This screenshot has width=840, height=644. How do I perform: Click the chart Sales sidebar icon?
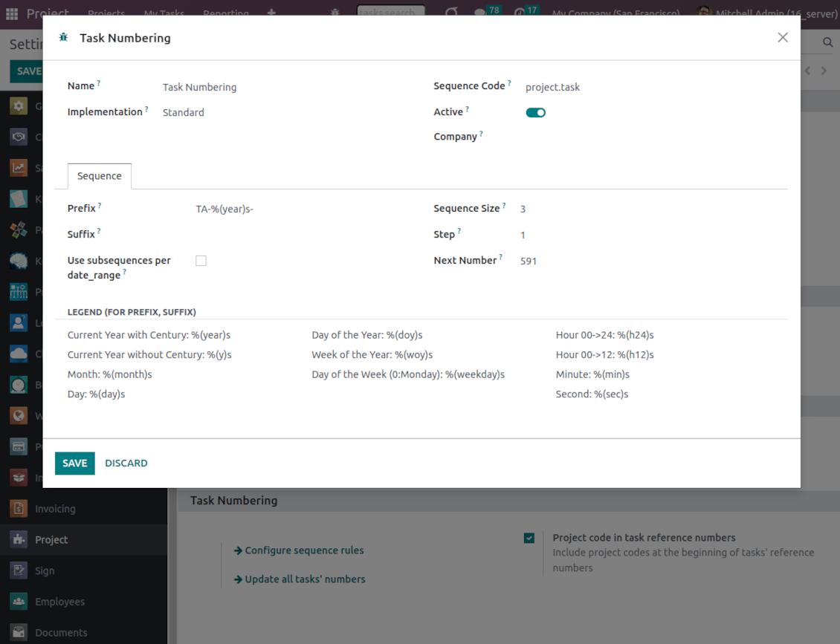[19, 168]
